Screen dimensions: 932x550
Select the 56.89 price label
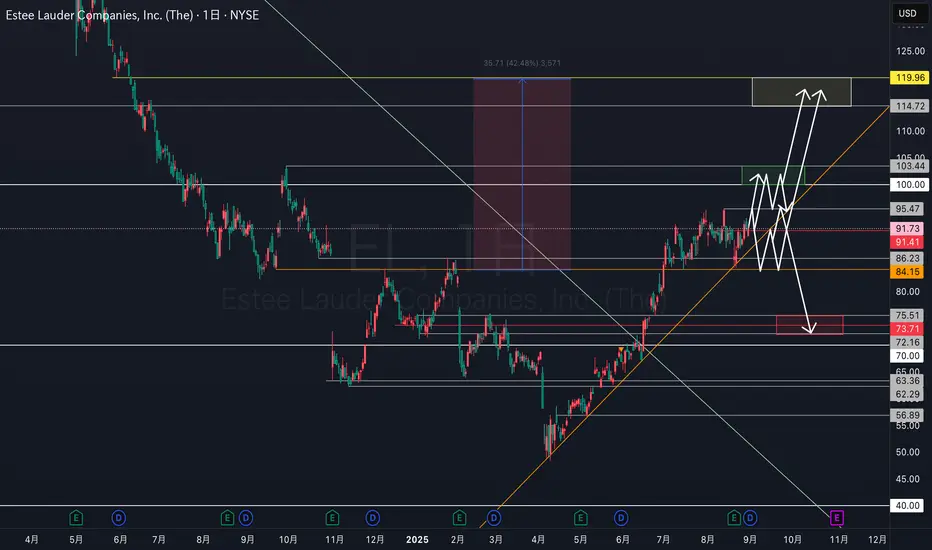click(x=907, y=416)
